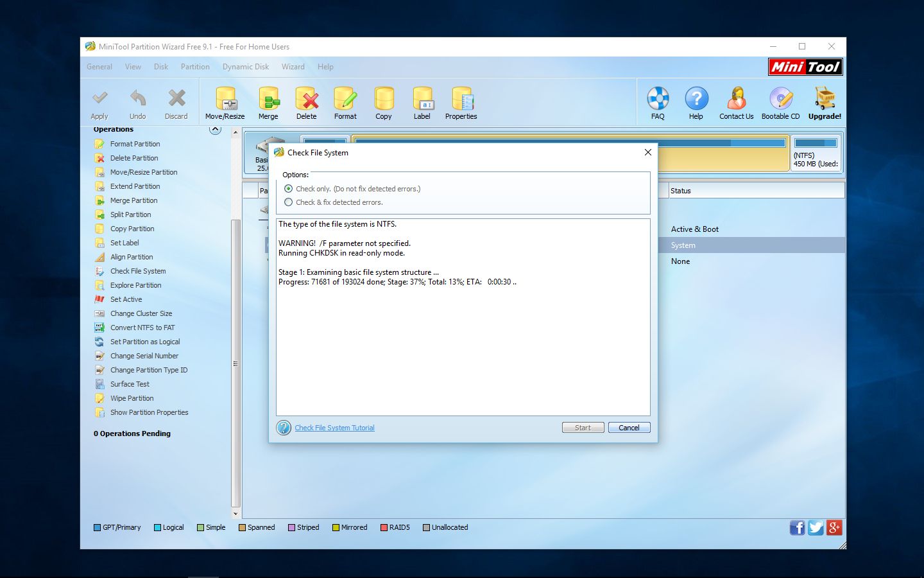Screen dimensions: 924x578
Task: Open the Properties toolbar icon
Action: tap(461, 99)
